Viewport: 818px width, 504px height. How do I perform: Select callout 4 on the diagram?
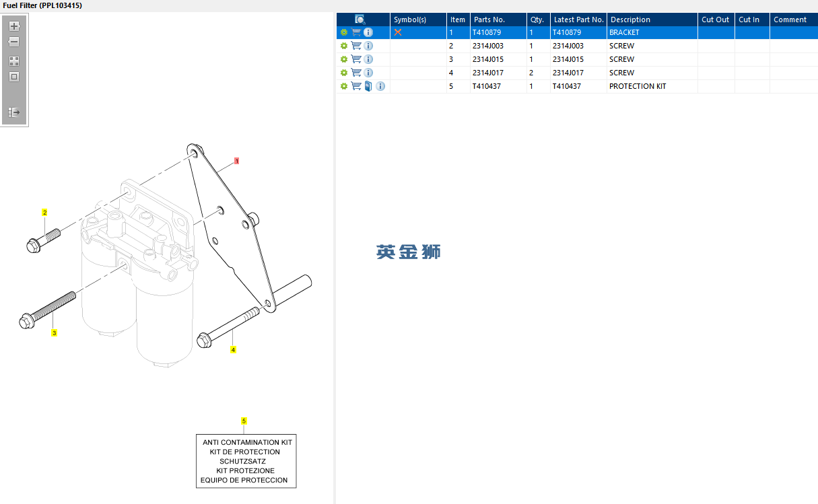pyautogui.click(x=234, y=350)
